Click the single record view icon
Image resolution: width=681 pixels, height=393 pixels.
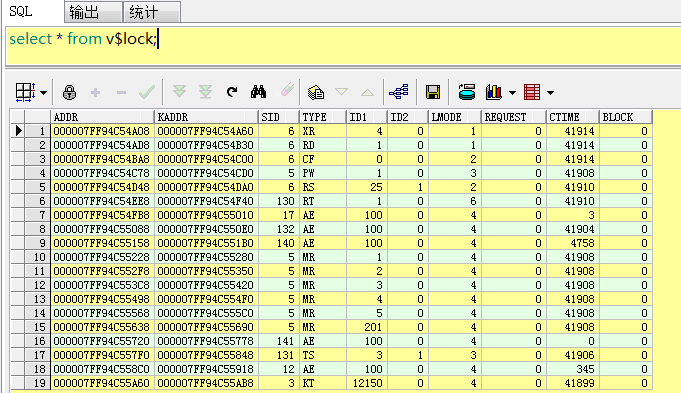coord(467,92)
